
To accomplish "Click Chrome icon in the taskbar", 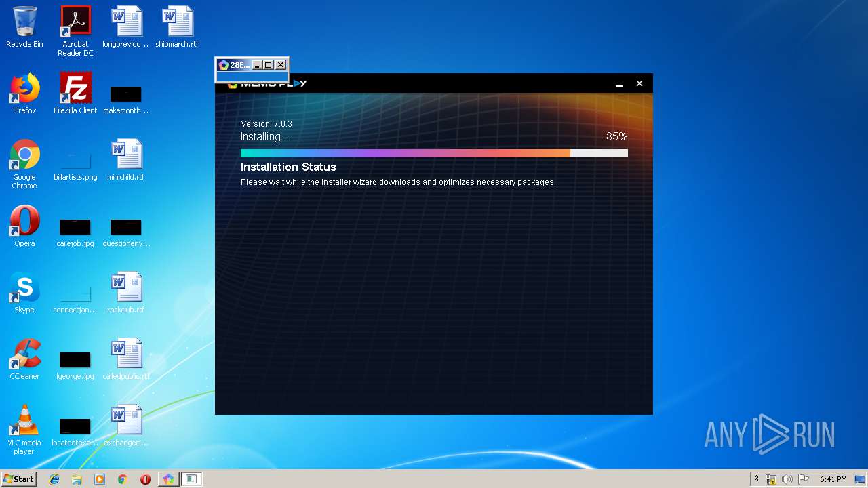I will 122,479.
